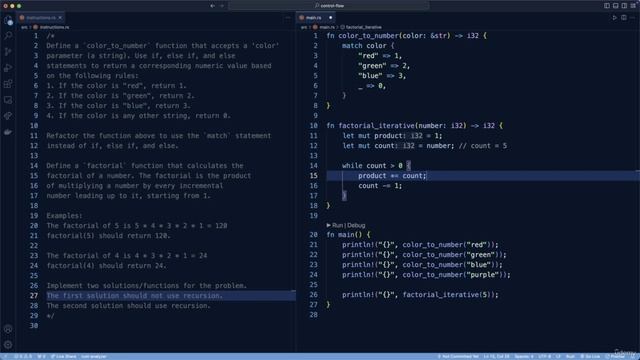Click 'factorial_iterative(5)' println line

click(x=420, y=295)
